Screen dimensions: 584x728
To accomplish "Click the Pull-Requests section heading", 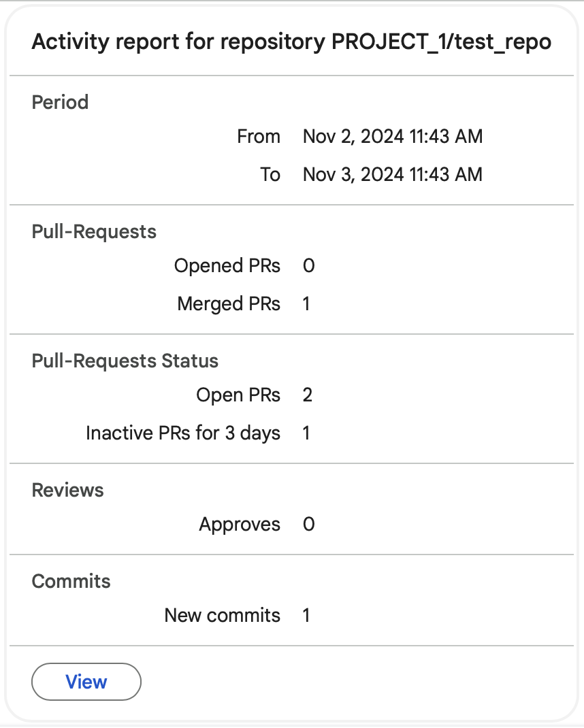I will click(x=94, y=231).
